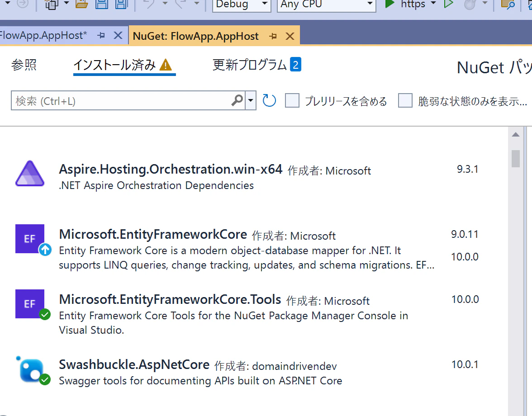The height and width of the screenshot is (416, 532).
Task: Click the Microsoft.EntityFrameworkCore EF icon
Action: [x=30, y=239]
